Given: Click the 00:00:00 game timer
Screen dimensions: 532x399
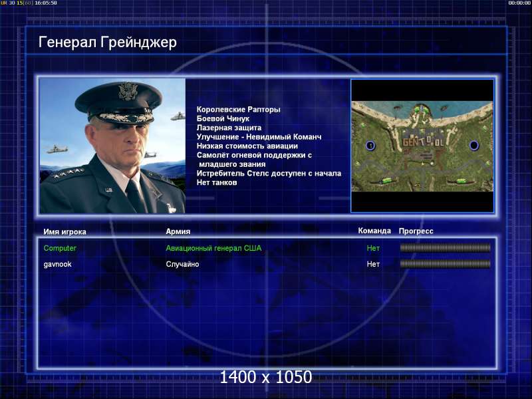Looking at the screenshot, I should pos(519,3).
